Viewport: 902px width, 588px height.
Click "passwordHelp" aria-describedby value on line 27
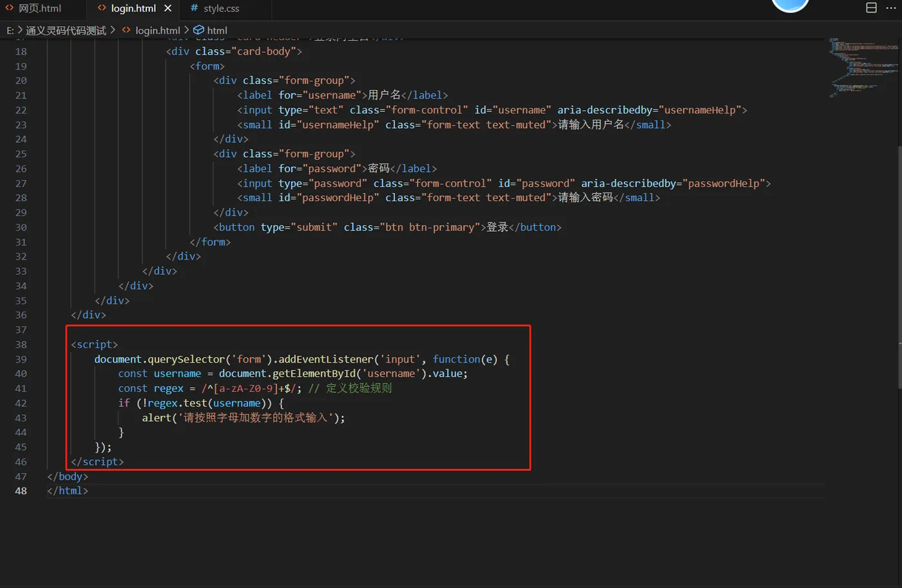(724, 184)
